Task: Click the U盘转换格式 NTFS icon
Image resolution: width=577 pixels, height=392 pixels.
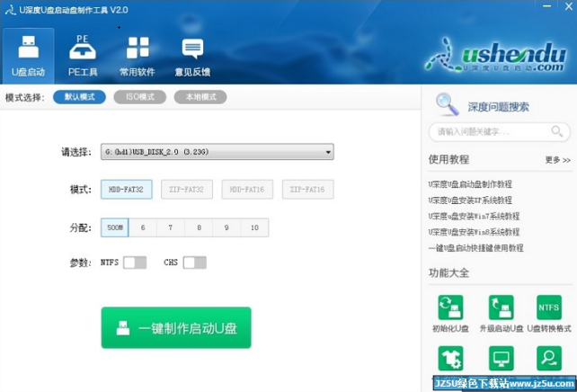Action: (x=548, y=307)
